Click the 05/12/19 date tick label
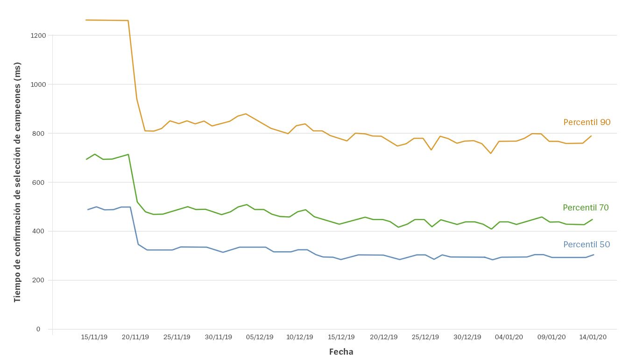This screenshot has height=364, width=636. pos(260,337)
